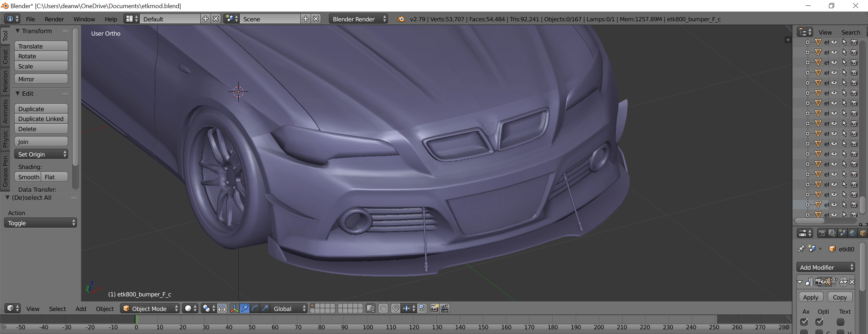
Task: Toggle the 3D manipulator axes icon
Action: tap(234, 309)
